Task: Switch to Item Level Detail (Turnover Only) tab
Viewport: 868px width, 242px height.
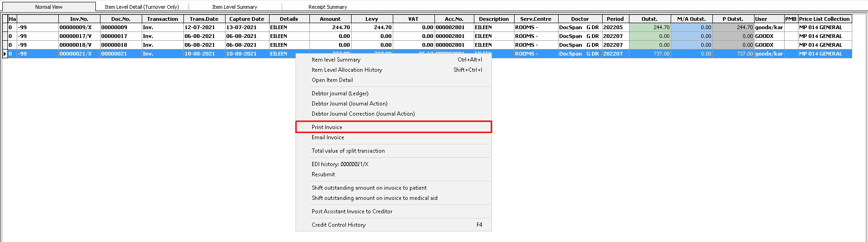Action: tap(142, 7)
